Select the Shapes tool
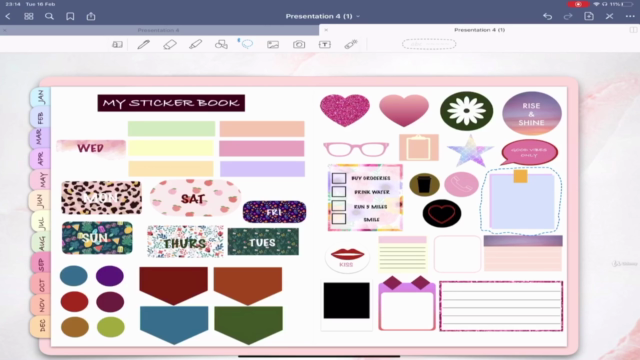 [221, 44]
